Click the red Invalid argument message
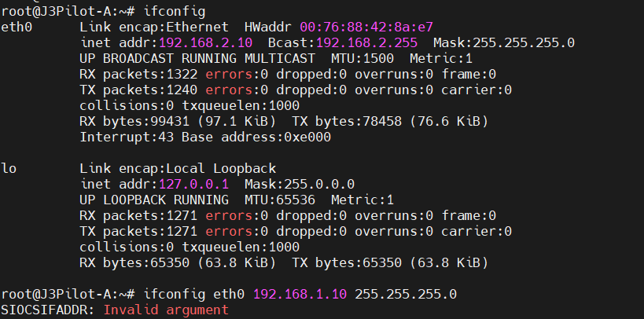644x319 pixels. 166,310
